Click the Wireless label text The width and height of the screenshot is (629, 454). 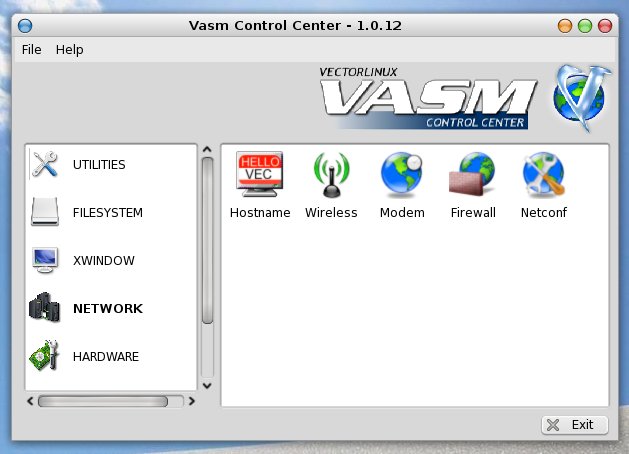[331, 213]
